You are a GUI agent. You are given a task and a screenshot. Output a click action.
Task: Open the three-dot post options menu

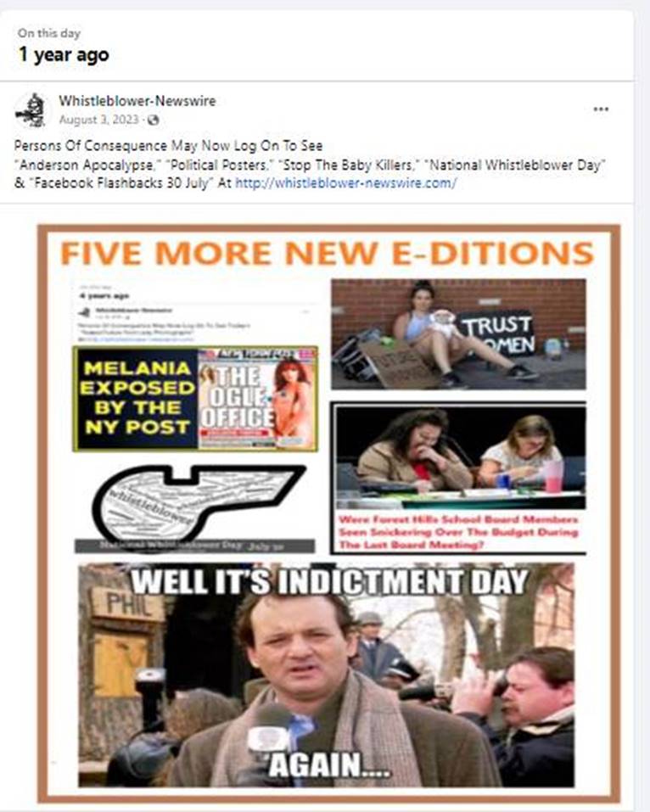pos(601,109)
